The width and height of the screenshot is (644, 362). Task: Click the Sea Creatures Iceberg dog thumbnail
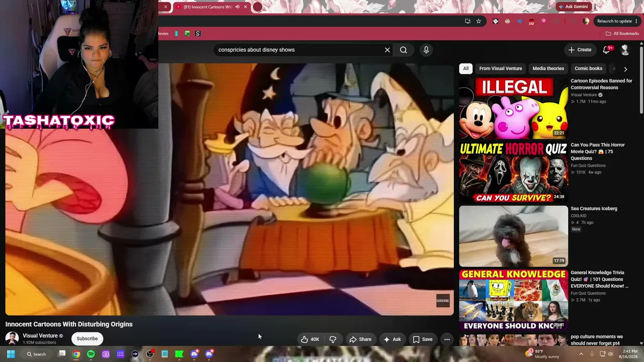click(x=513, y=236)
